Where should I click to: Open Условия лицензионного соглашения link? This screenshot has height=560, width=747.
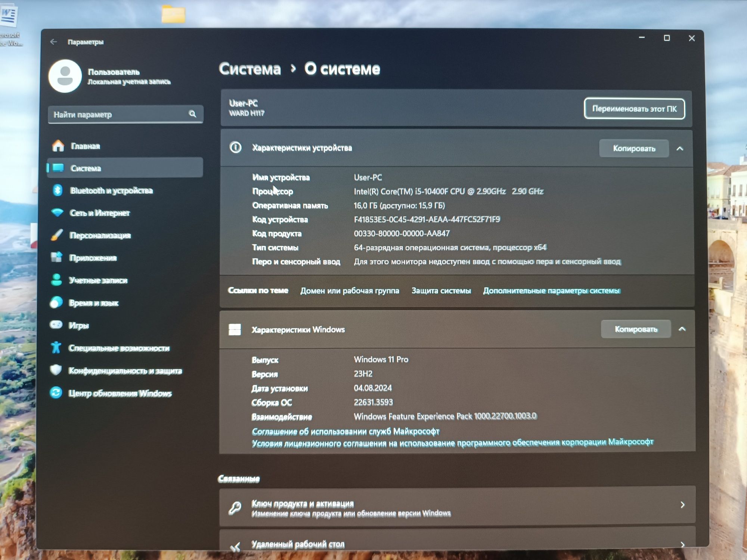click(x=452, y=443)
